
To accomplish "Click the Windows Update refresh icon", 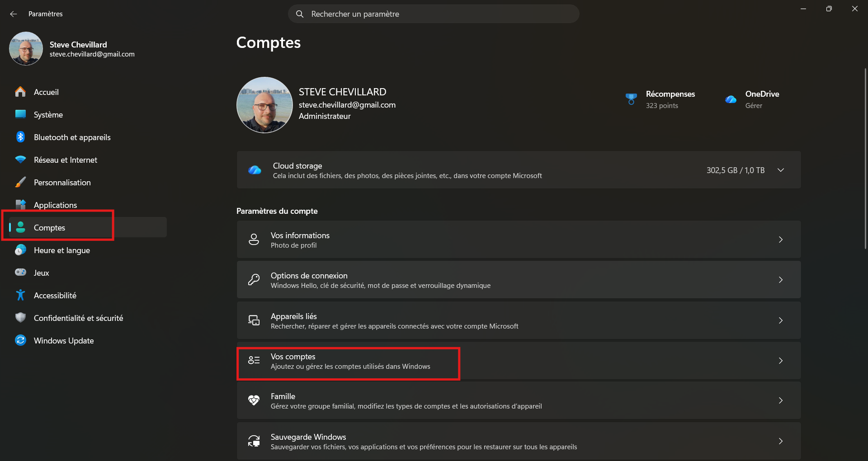I will [20, 340].
